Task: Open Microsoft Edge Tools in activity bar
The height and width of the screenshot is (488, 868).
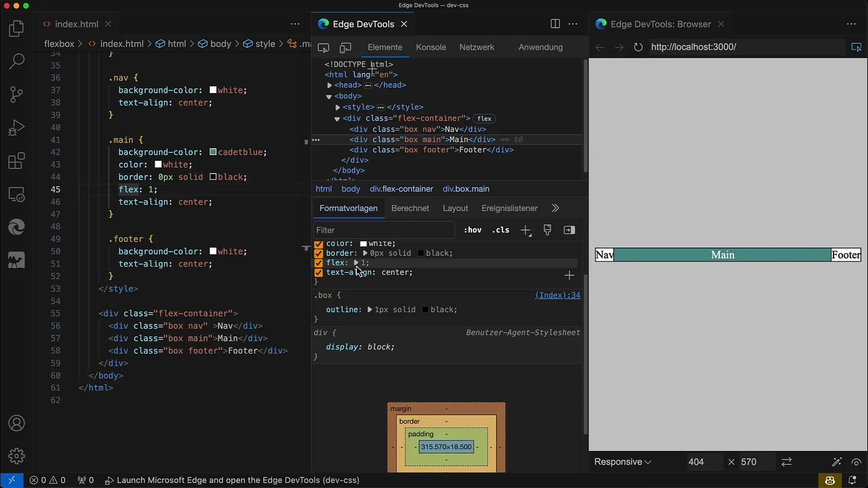Action: (x=16, y=227)
